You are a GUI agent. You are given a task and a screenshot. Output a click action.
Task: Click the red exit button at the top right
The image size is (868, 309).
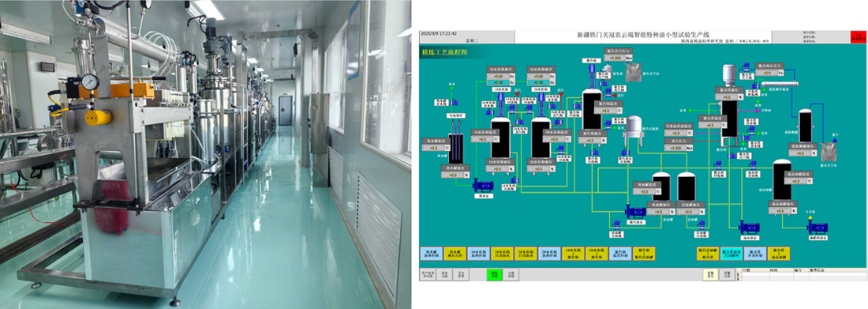[x=858, y=36]
